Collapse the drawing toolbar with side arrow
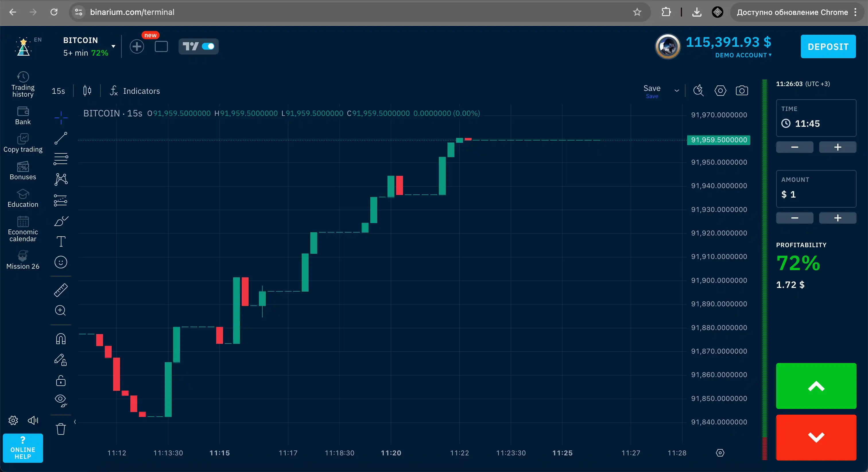The height and width of the screenshot is (472, 868). (75, 422)
